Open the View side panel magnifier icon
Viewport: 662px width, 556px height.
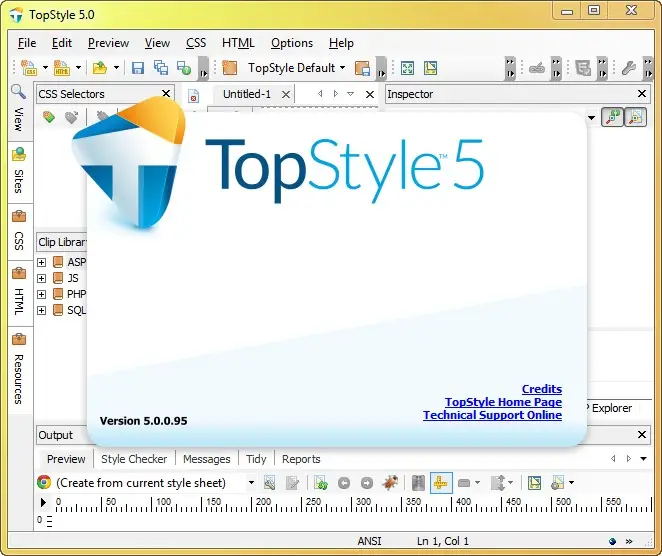click(x=18, y=92)
